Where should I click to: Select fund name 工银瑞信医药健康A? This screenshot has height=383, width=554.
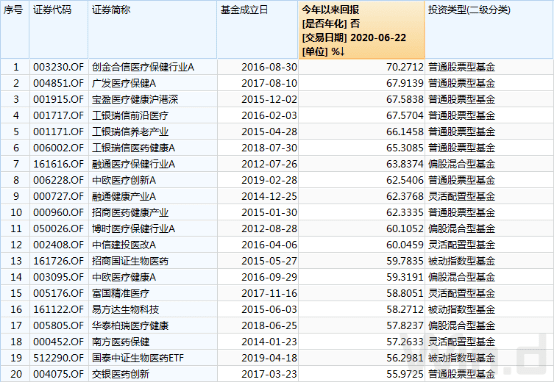pos(134,148)
